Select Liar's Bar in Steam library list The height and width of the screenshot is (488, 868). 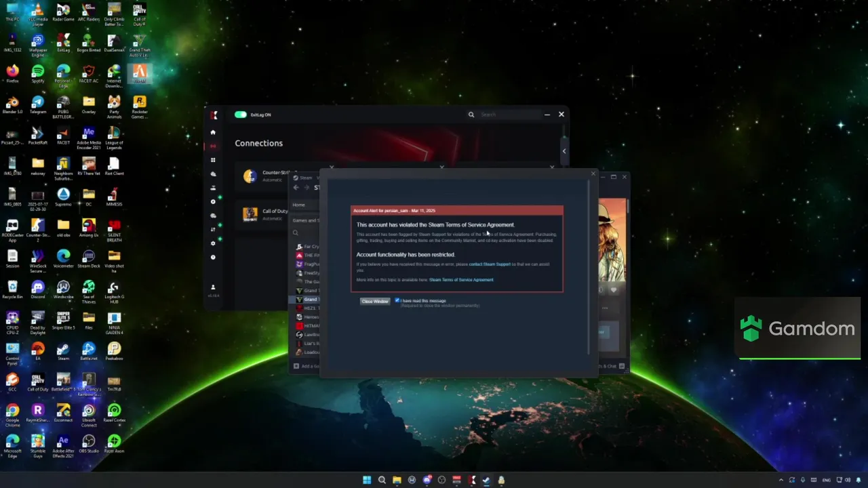point(308,344)
